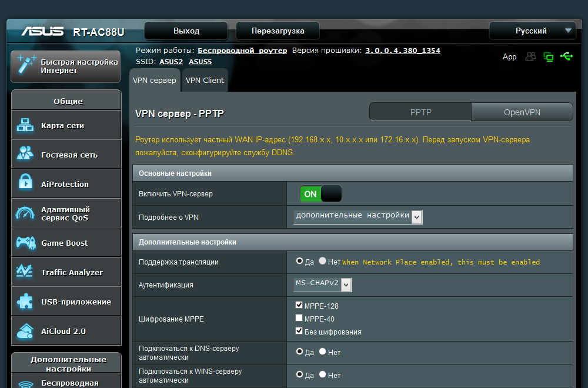Open USB-приложение menu item
This screenshot has height=388, width=588.
(66, 301)
